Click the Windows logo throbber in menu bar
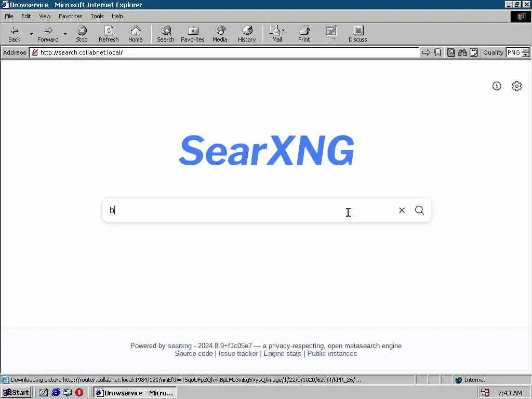This screenshot has width=532, height=399. [521, 16]
